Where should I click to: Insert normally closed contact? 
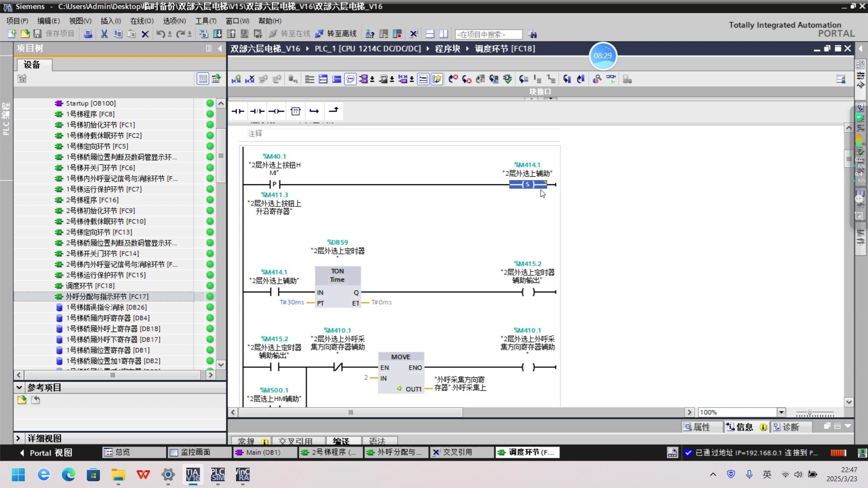tap(257, 111)
